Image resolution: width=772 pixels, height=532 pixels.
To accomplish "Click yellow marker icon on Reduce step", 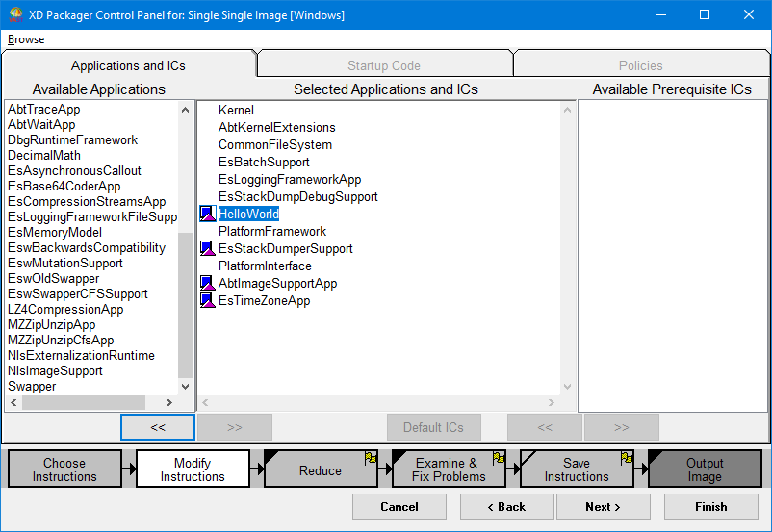I will coord(371,459).
